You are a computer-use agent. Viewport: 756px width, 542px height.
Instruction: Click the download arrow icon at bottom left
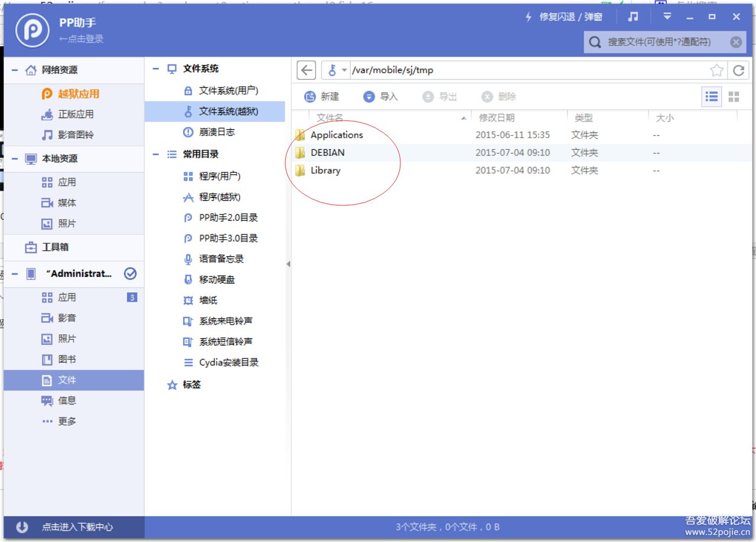(x=22, y=527)
